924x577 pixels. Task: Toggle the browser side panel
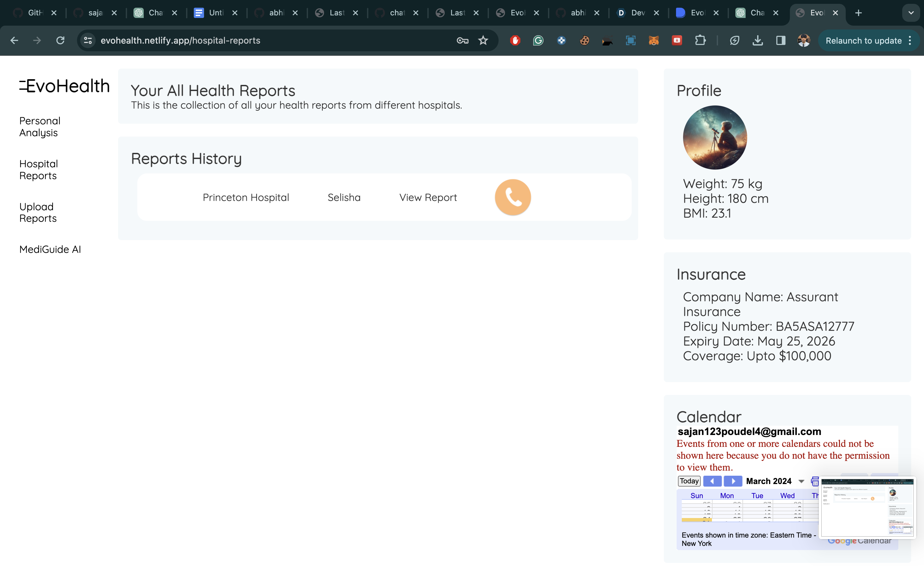[781, 40]
